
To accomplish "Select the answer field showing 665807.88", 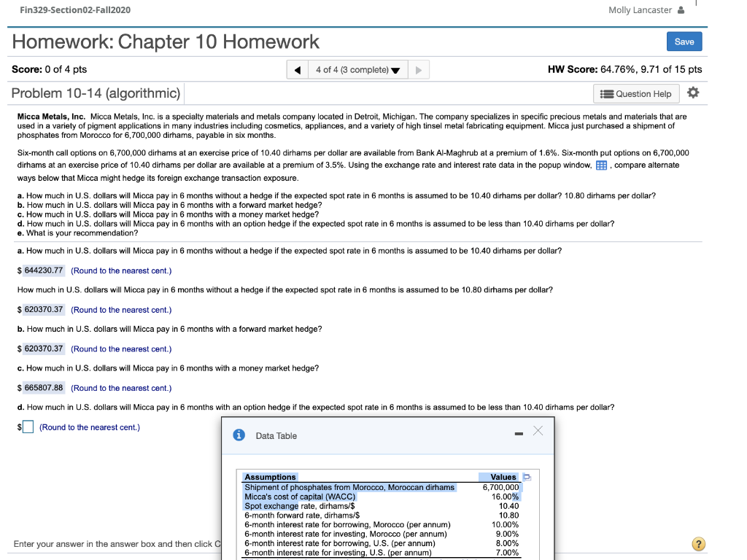I will pyautogui.click(x=41, y=387).
